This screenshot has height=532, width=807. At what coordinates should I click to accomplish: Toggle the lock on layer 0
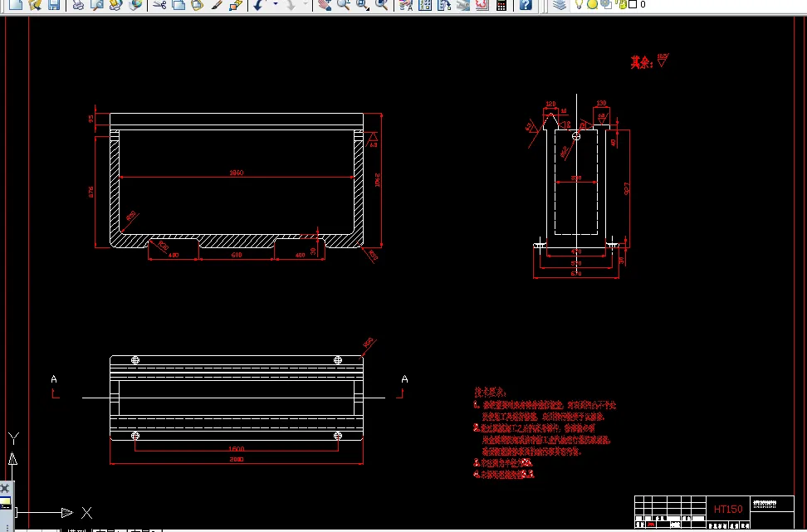click(622, 4)
